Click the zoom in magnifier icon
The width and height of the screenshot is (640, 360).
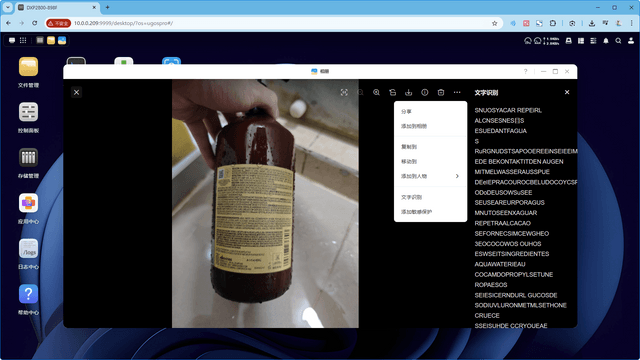376,93
